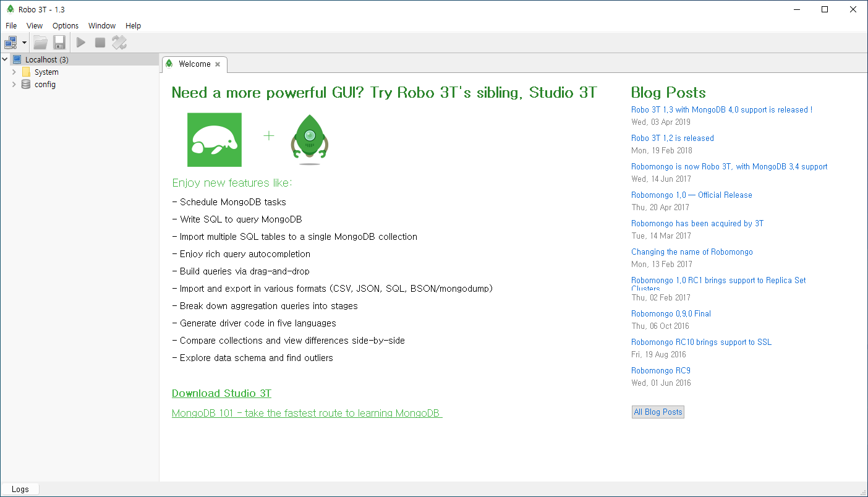Open Robomongo has been acquired by 3T
This screenshot has width=868, height=497.
coord(697,223)
